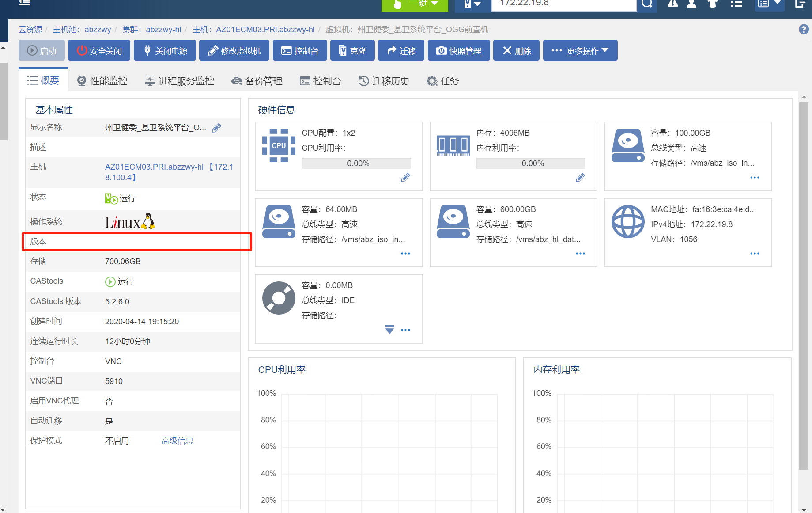Open more options for the 64.00MB disk

coord(405,254)
